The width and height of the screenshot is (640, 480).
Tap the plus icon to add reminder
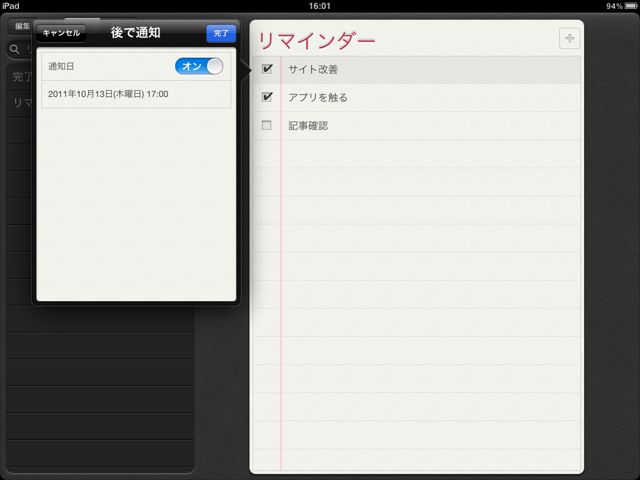(x=569, y=38)
